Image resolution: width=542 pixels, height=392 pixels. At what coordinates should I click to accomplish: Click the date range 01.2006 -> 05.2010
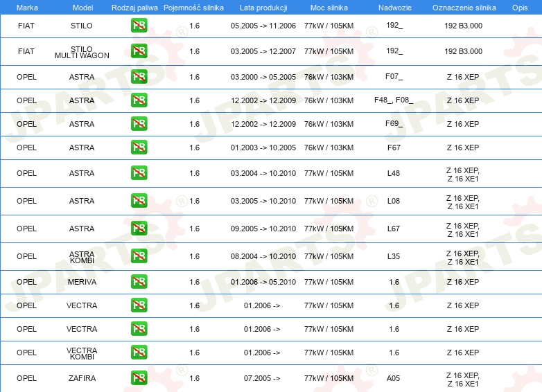tap(263, 282)
